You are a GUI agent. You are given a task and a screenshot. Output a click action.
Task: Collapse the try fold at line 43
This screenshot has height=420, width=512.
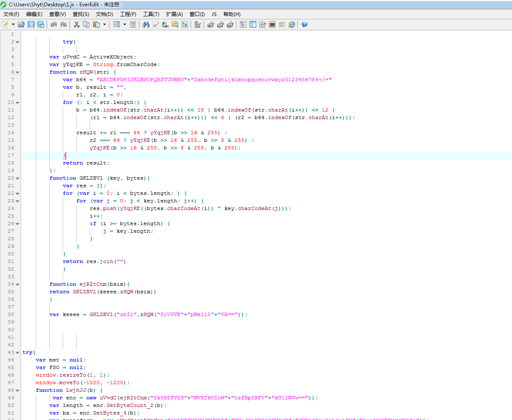(18, 352)
